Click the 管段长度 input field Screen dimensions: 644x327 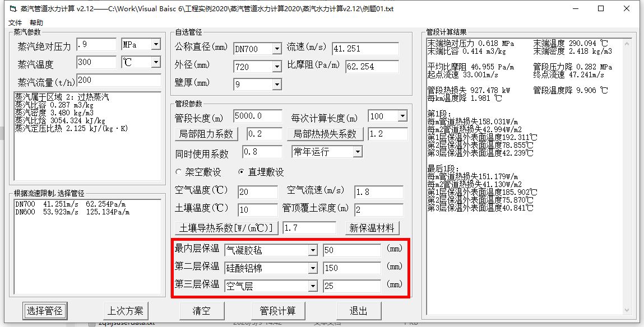click(257, 116)
